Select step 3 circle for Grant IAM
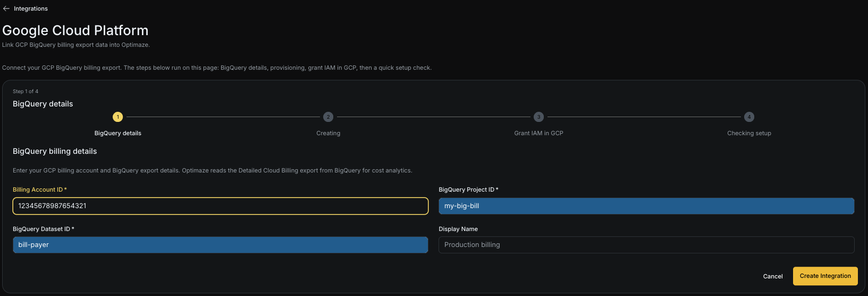The height and width of the screenshot is (296, 868). point(538,117)
